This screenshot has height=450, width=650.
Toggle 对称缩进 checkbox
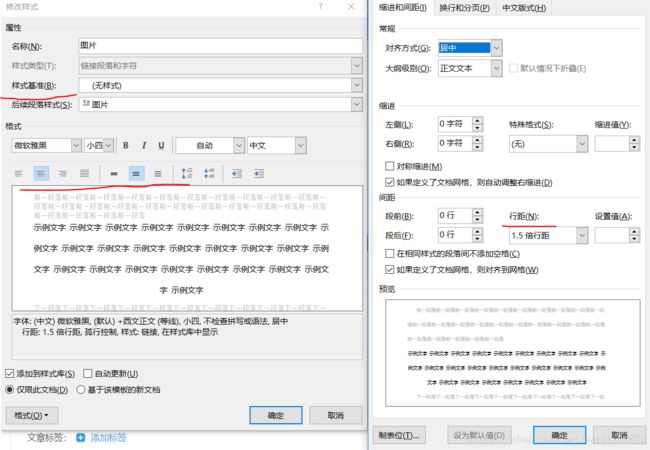click(389, 166)
